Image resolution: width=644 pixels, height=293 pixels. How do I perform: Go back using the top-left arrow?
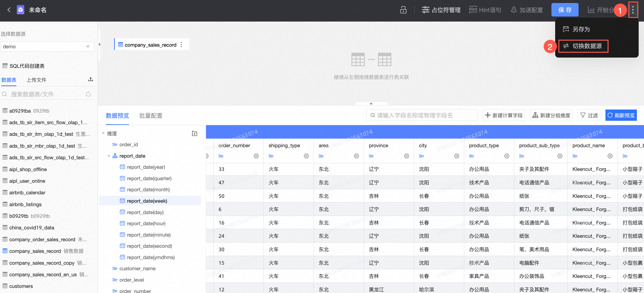[x=9, y=10]
